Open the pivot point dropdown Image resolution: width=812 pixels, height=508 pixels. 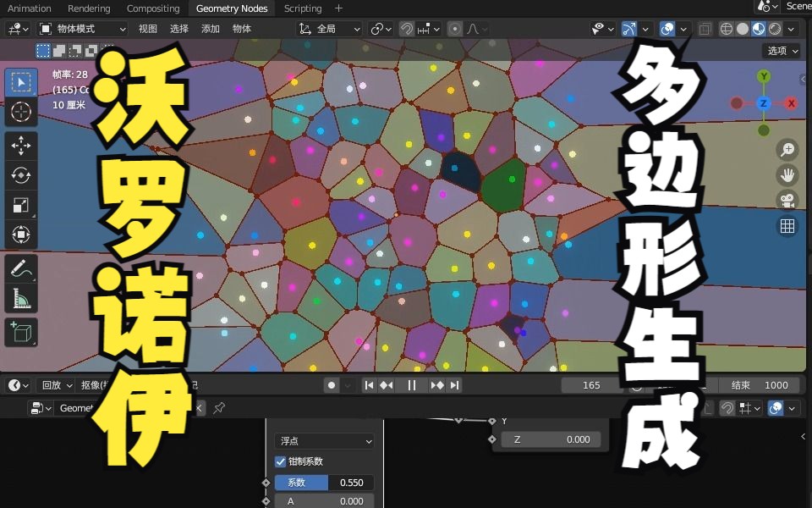pos(381,29)
